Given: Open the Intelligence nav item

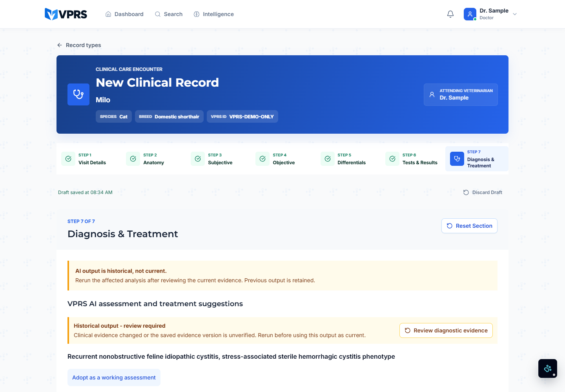Looking at the screenshot, I should [x=214, y=14].
